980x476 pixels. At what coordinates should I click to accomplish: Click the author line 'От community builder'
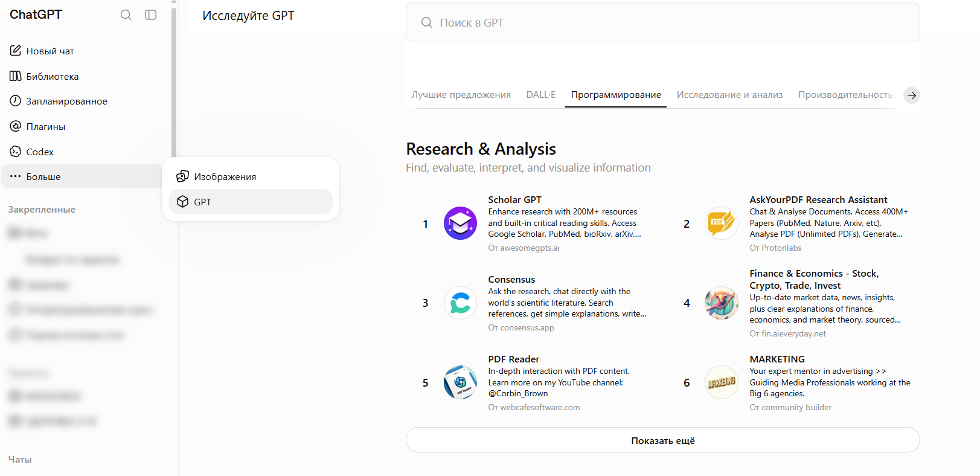tap(790, 408)
